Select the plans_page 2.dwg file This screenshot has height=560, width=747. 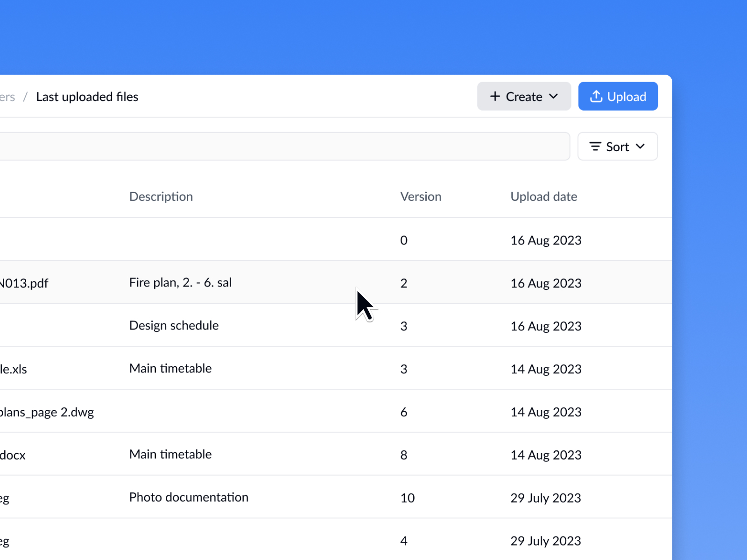[47, 412]
